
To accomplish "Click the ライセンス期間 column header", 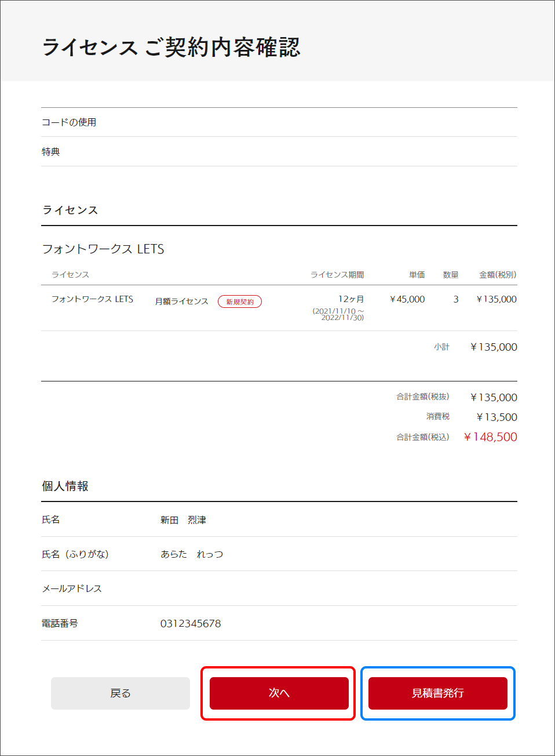I will (337, 275).
